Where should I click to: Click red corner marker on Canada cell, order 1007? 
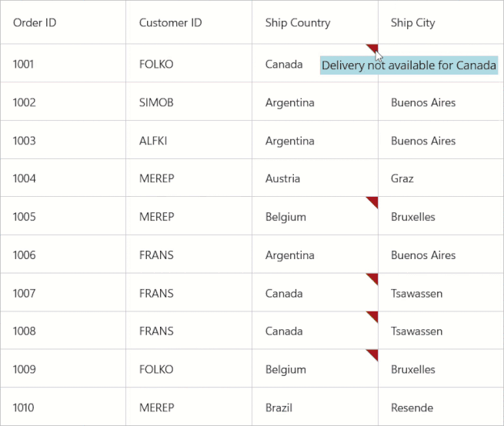(373, 278)
